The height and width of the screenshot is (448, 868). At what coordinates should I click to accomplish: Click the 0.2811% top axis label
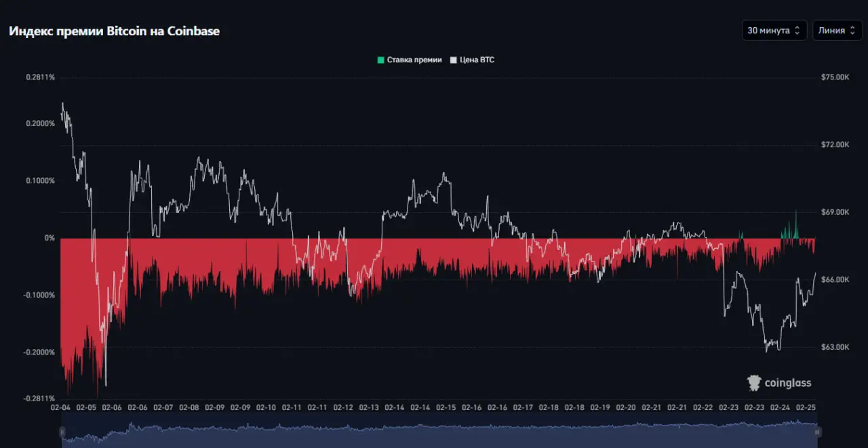coord(40,77)
